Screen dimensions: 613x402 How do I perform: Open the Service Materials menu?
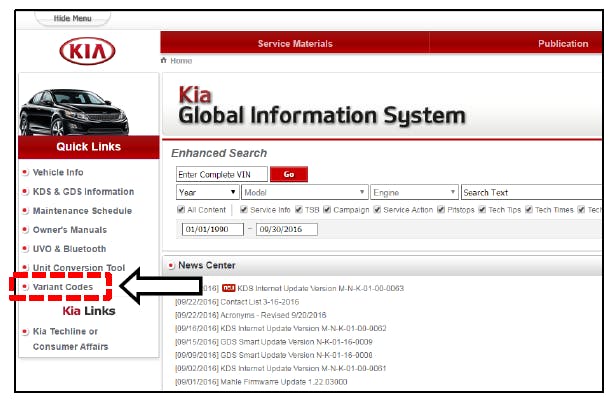294,43
